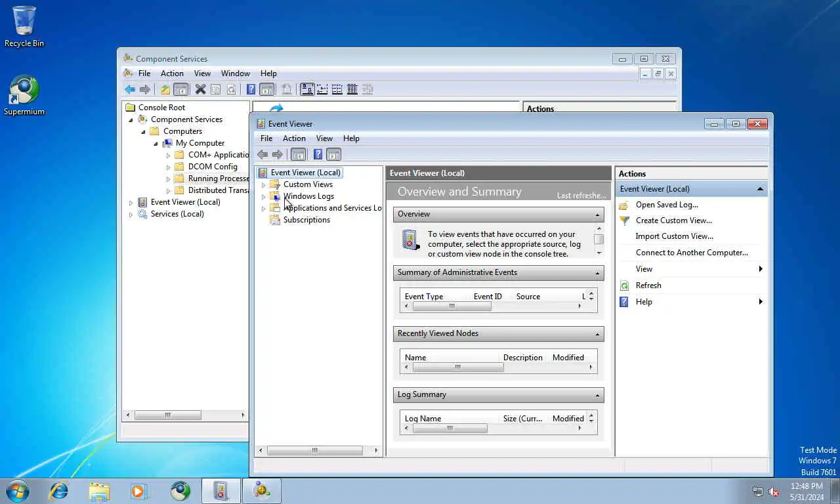The image size is (840, 504).
Task: Open Help submenu in Actions pane
Action: point(692,302)
